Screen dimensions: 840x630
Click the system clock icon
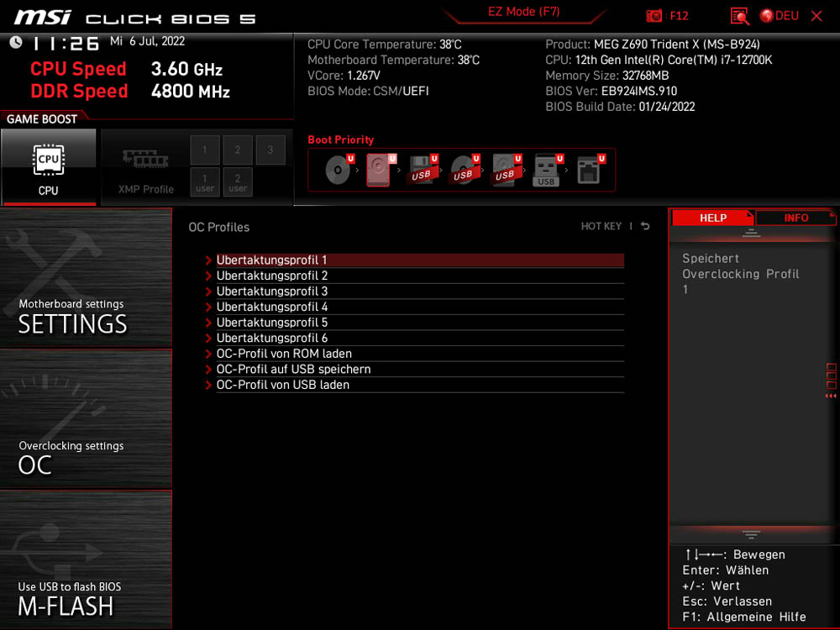pos(15,42)
